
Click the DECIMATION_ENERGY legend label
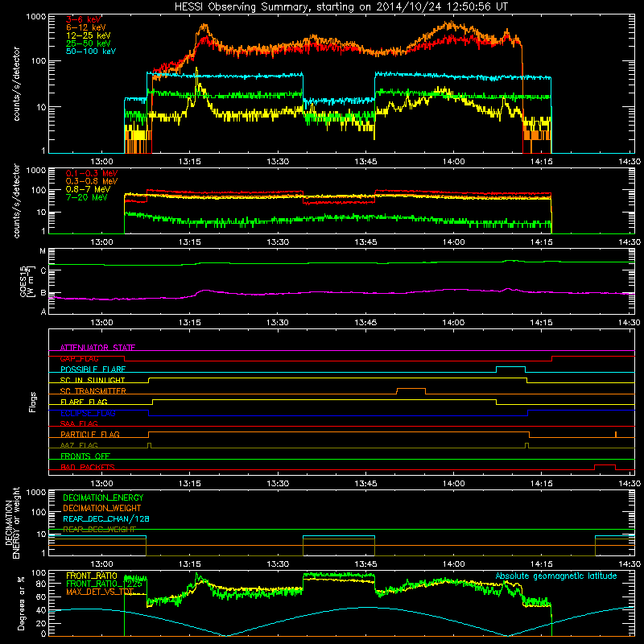click(x=103, y=497)
